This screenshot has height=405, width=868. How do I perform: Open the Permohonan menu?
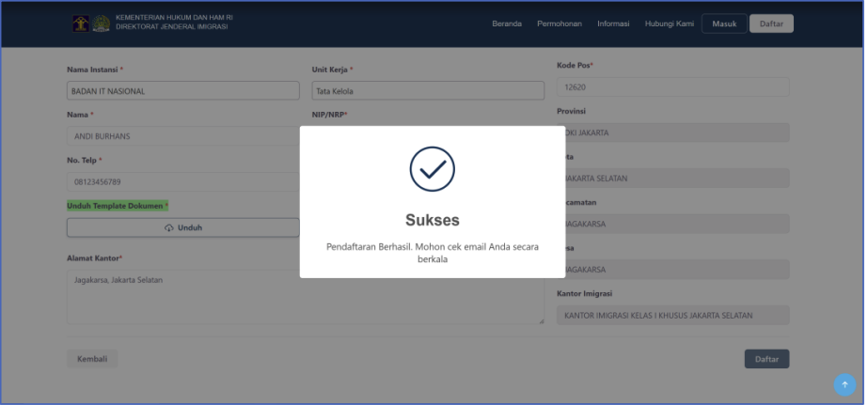560,23
